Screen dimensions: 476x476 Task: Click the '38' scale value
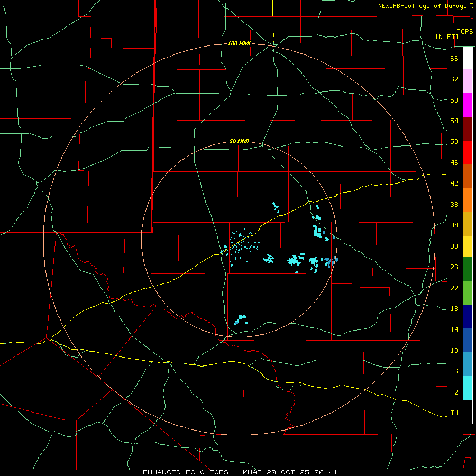point(454,204)
